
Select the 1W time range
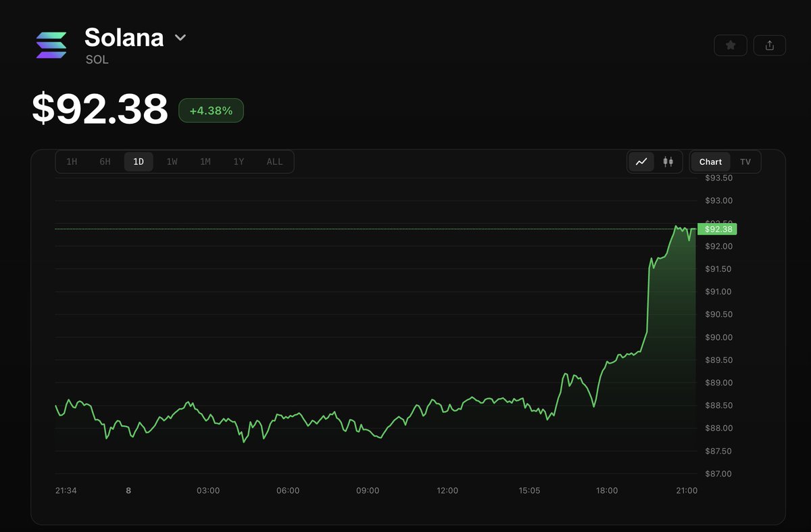coord(172,162)
